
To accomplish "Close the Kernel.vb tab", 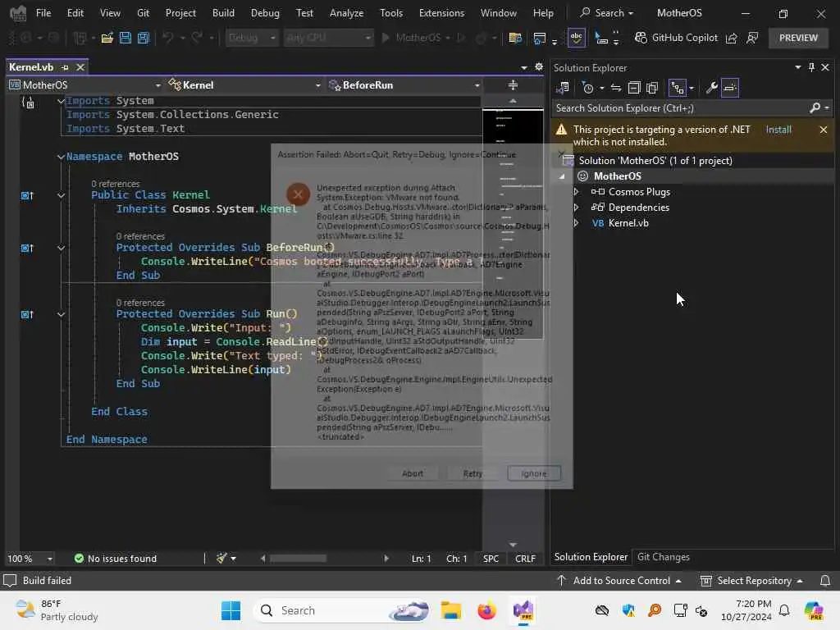I will click(x=80, y=67).
